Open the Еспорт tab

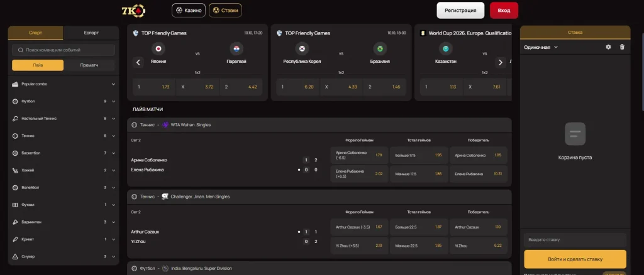pos(91,33)
